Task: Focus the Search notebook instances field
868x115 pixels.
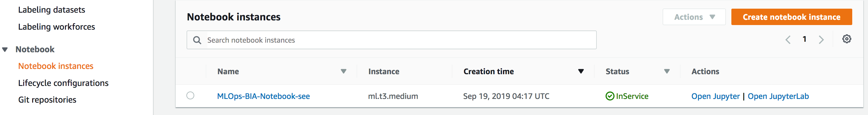Action: [x=391, y=40]
